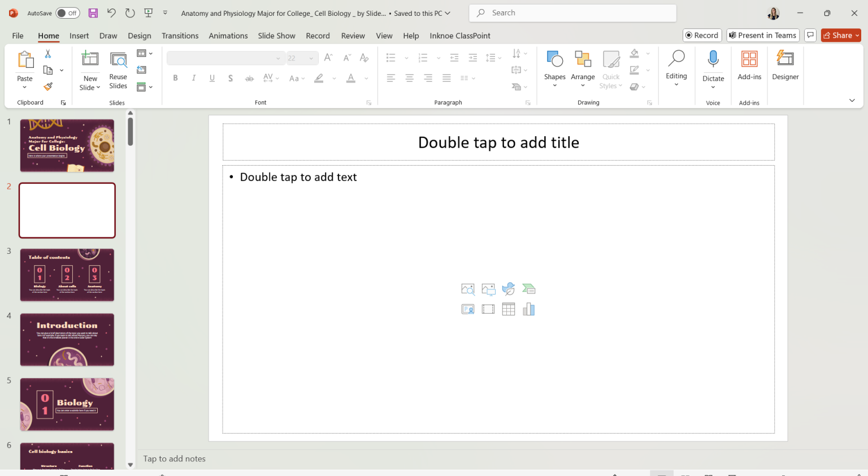Screen dimensions: 868x476
Task: Expand the Shapes gallery
Action: coord(554,67)
